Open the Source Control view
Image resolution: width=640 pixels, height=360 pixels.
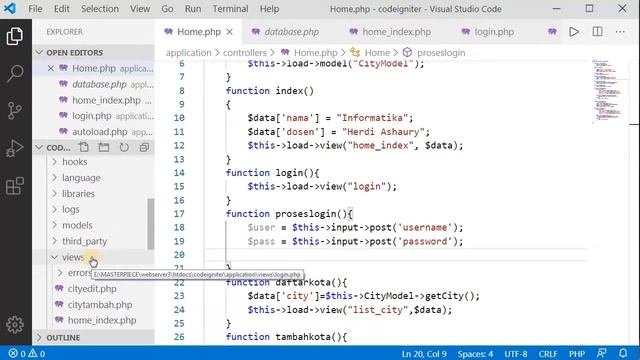15,111
